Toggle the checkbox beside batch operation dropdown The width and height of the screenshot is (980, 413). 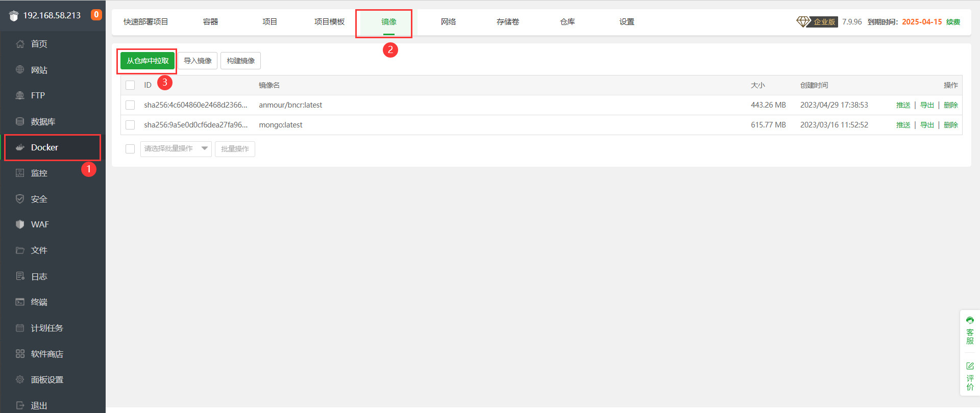pyautogui.click(x=130, y=149)
